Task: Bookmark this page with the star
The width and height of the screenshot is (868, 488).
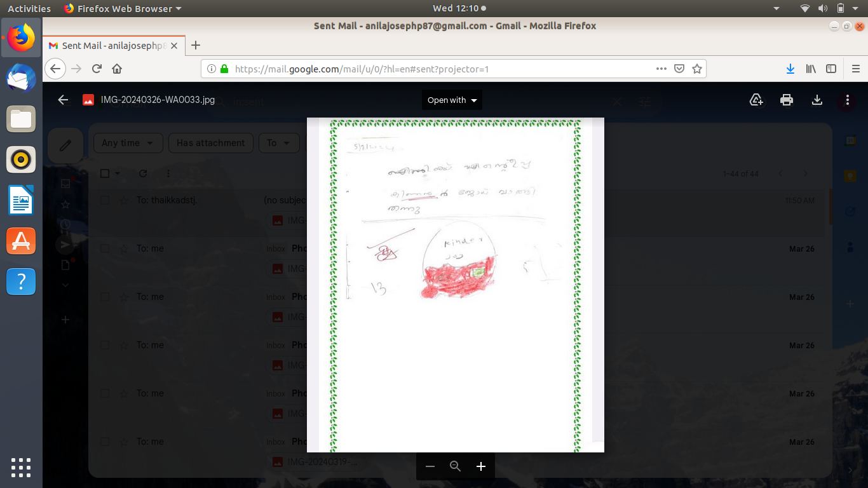Action: click(x=697, y=69)
